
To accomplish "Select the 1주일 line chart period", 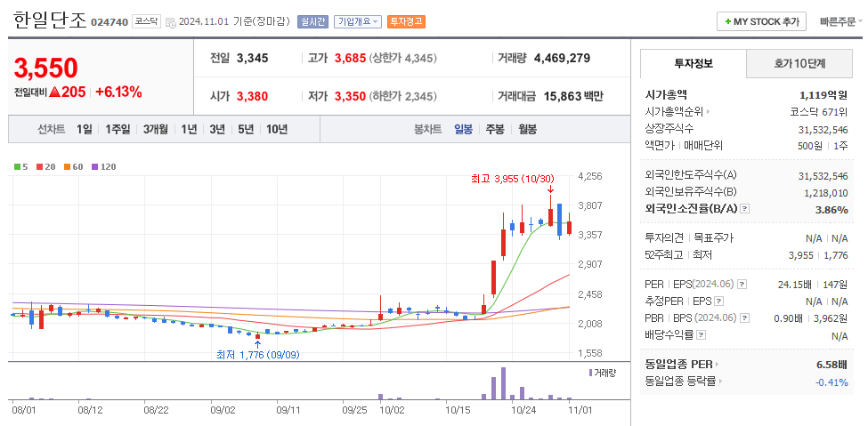I will pos(118,130).
